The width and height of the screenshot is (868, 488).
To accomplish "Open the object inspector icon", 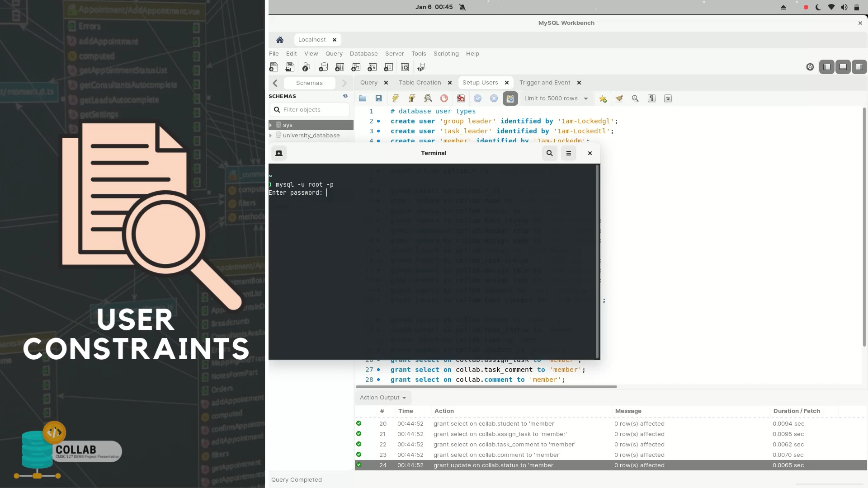I will point(307,67).
